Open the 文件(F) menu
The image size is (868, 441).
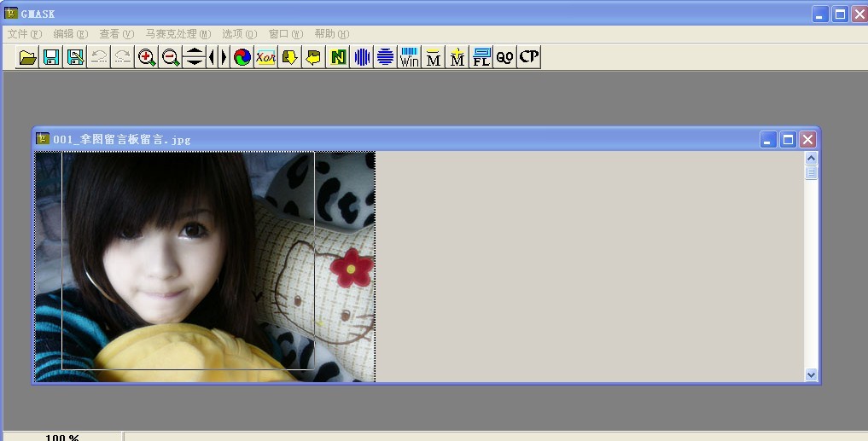(x=25, y=34)
